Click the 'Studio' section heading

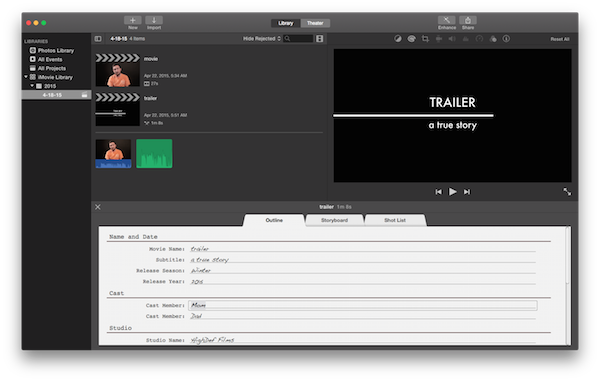pos(121,328)
